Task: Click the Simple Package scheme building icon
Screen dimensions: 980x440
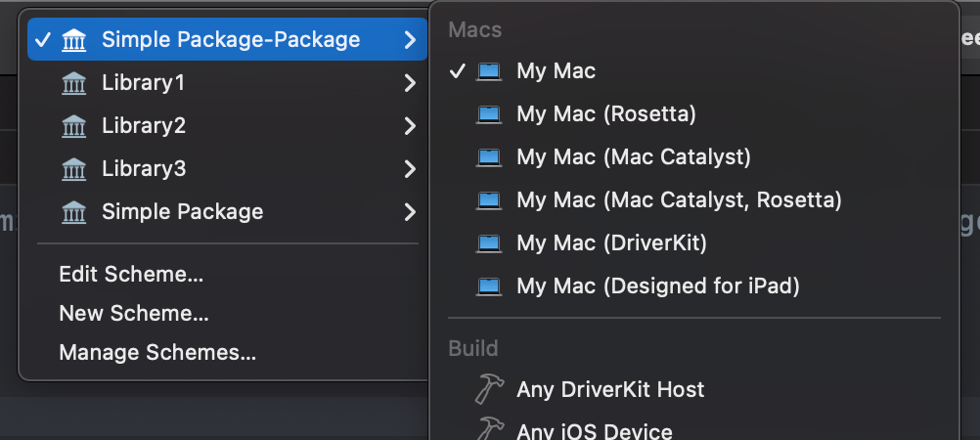Action: click(x=73, y=212)
